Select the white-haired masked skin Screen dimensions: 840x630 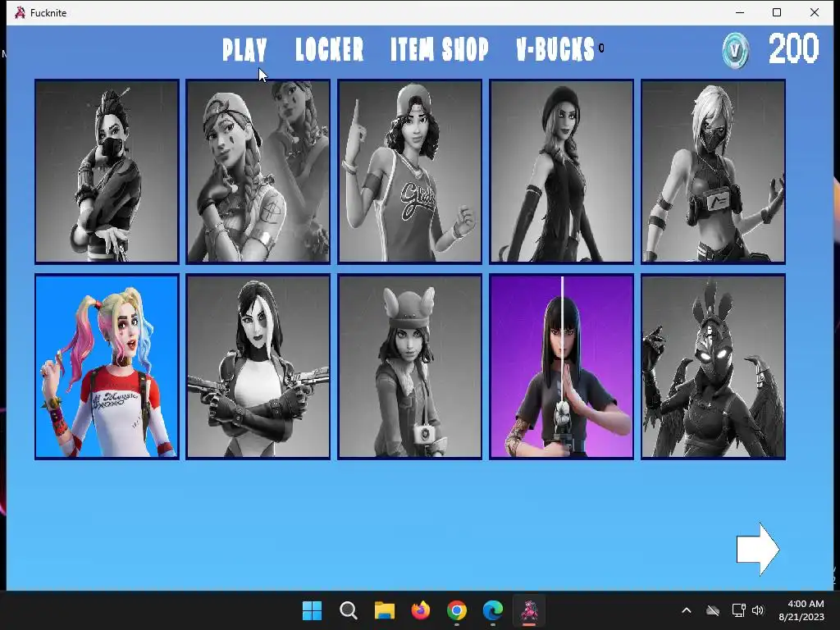coord(713,171)
